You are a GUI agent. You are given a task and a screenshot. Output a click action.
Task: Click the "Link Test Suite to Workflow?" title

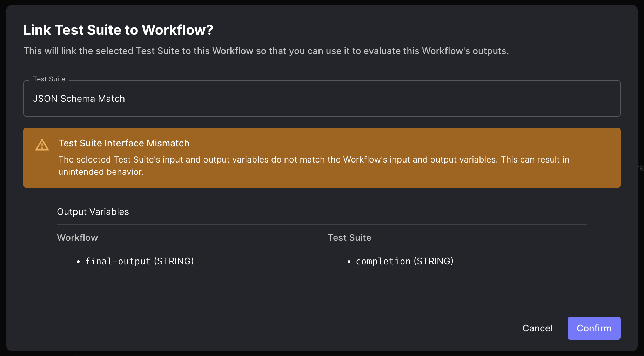[x=118, y=30]
